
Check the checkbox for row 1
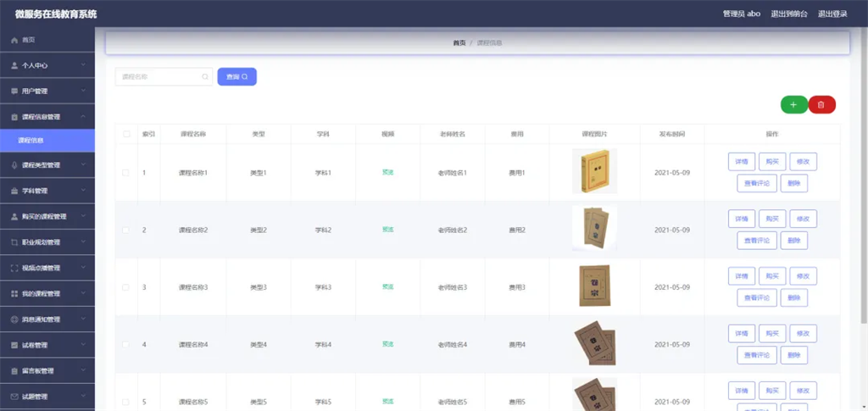point(126,173)
